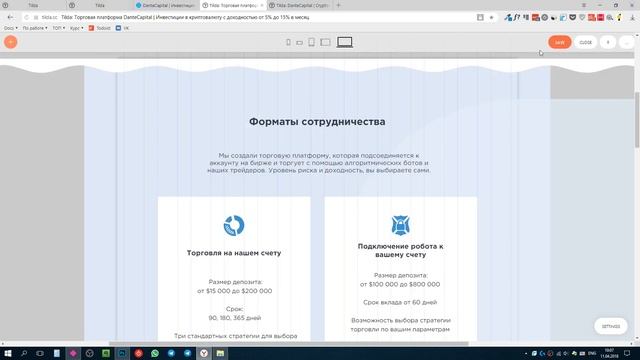The image size is (640, 360).
Task: Click the question mark help button
Action: [608, 42]
